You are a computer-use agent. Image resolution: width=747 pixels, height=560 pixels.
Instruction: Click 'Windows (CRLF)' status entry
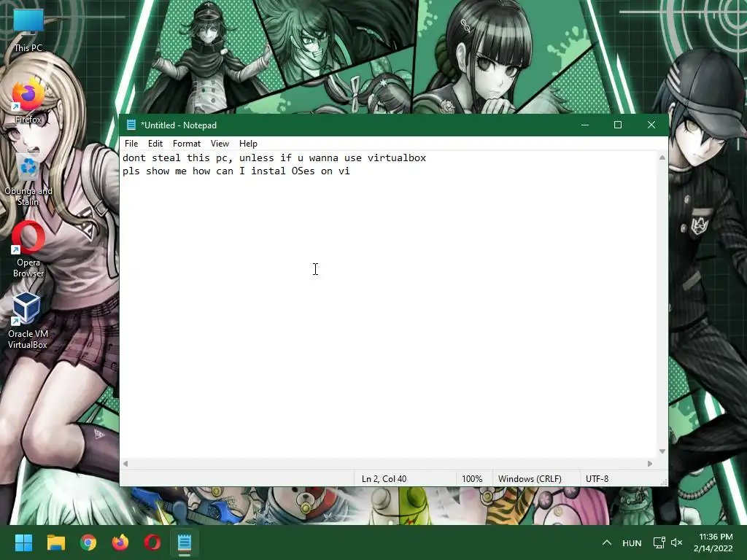530,478
